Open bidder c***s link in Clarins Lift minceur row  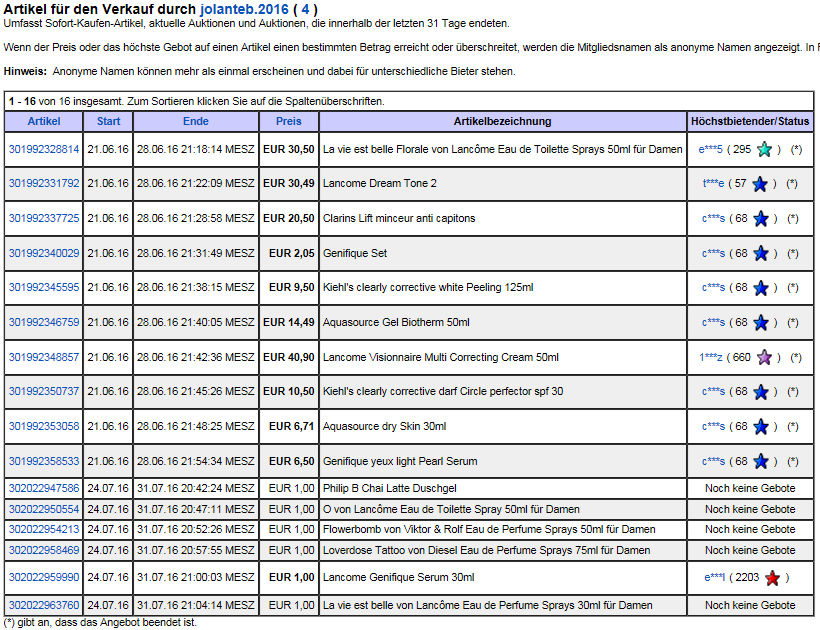(713, 219)
